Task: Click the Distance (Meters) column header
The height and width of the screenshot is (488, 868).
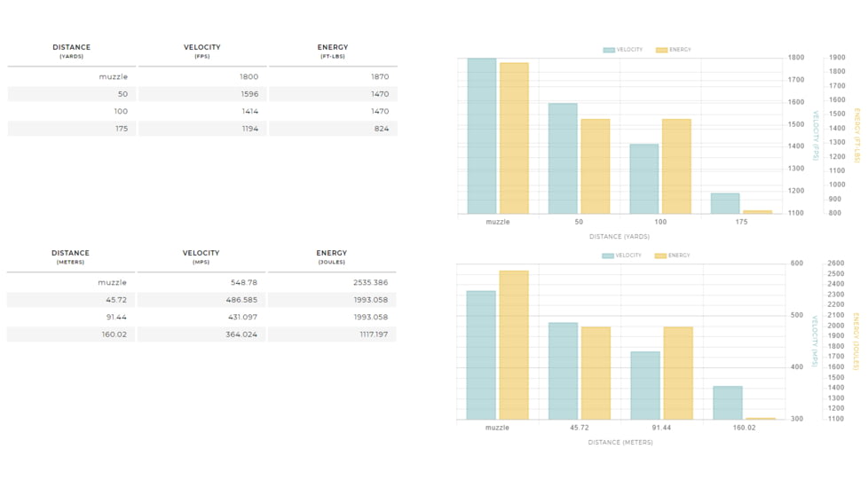Action: point(70,256)
